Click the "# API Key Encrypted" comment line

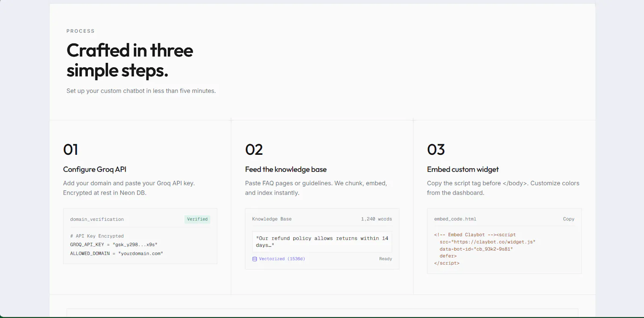pyautogui.click(x=97, y=236)
